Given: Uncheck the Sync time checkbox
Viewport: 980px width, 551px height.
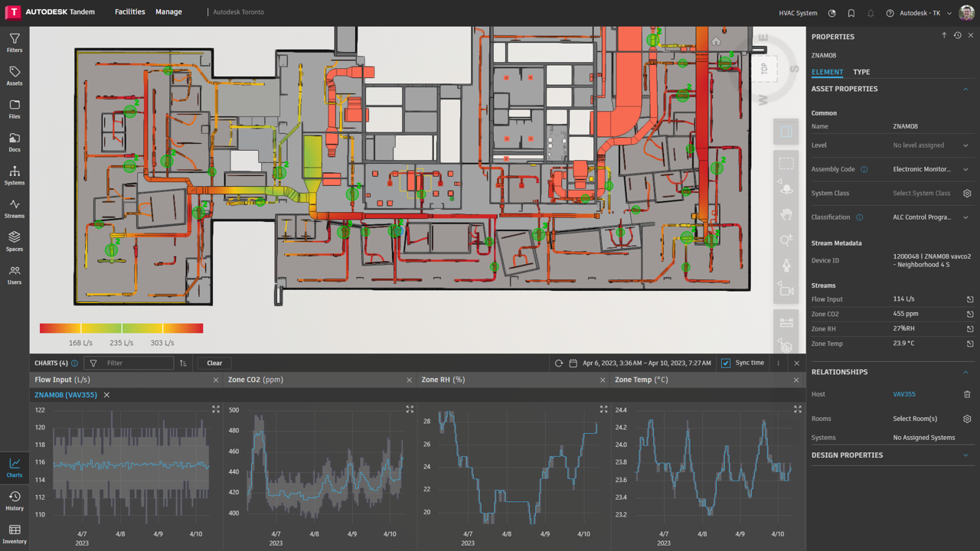Looking at the screenshot, I should [x=726, y=363].
